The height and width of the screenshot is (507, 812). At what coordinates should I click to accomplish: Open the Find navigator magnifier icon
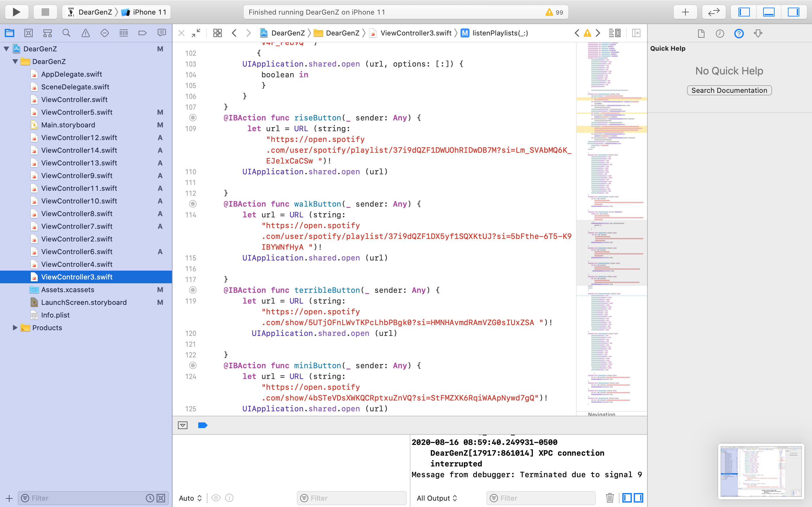tap(66, 33)
